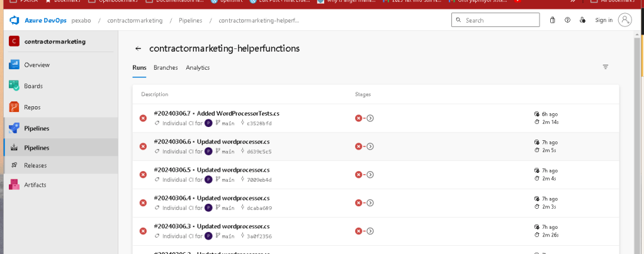Image resolution: width=644 pixels, height=254 pixels.
Task: Open the Help question mark icon
Action: (568, 20)
